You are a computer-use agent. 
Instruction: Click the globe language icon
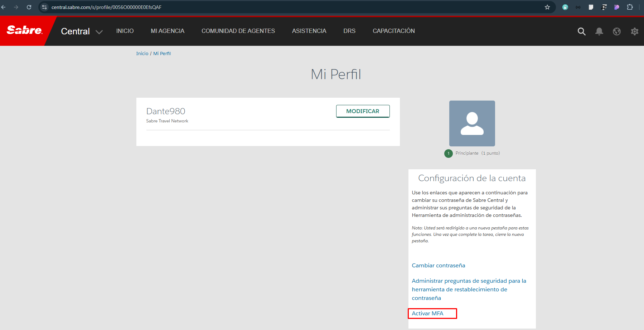616,31
